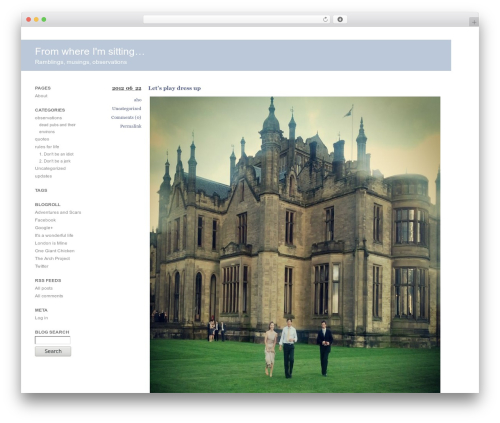Screen dimensions: 500x423
Task: Visit the Facebook blogroll link
Action: pos(45,220)
